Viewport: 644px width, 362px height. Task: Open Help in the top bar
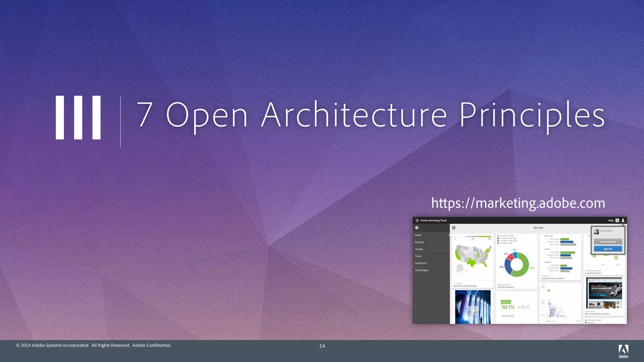point(611,220)
